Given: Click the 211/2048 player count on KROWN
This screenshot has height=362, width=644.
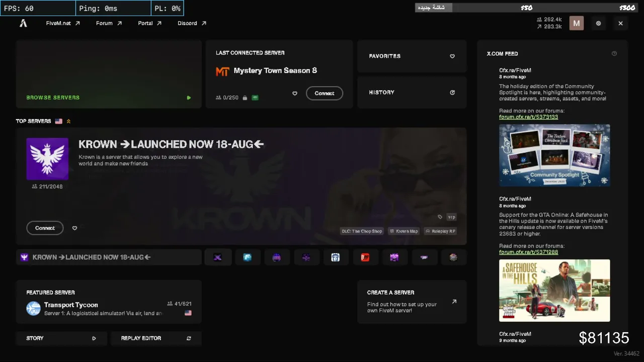Looking at the screenshot, I should 47,187.
